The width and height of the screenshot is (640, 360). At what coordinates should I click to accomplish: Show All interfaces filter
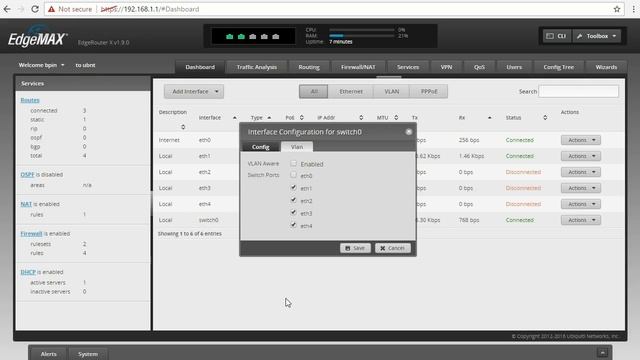point(313,91)
